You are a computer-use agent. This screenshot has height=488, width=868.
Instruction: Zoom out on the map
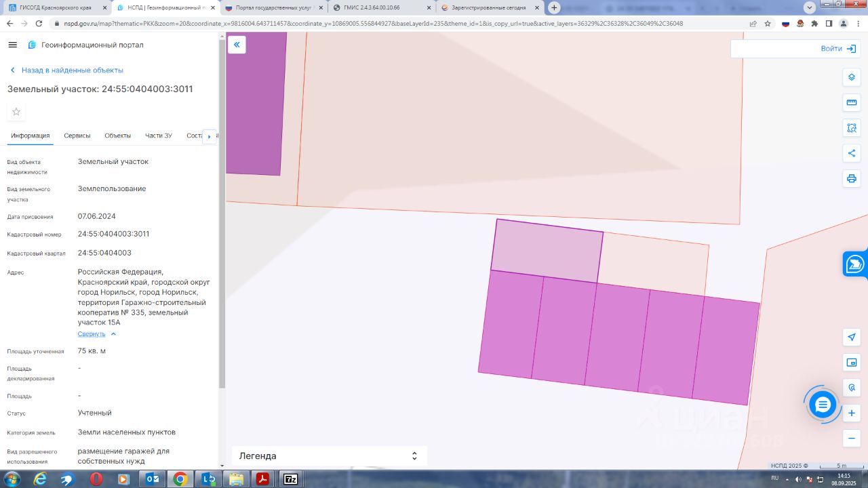(x=852, y=439)
